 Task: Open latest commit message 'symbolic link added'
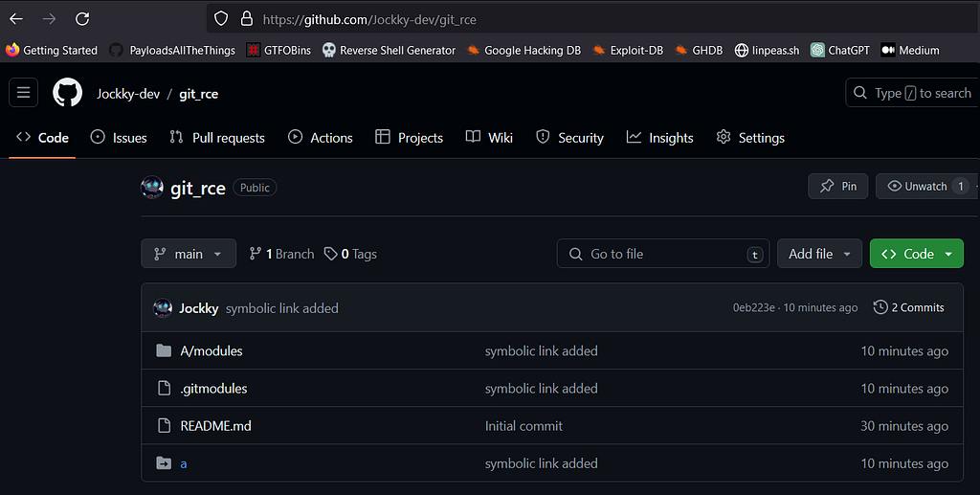click(x=282, y=308)
